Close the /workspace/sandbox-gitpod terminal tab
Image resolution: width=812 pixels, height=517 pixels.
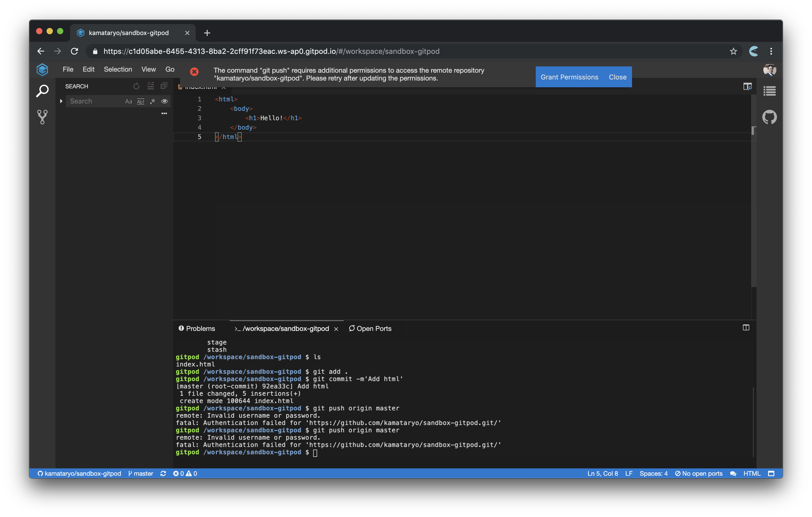click(336, 329)
